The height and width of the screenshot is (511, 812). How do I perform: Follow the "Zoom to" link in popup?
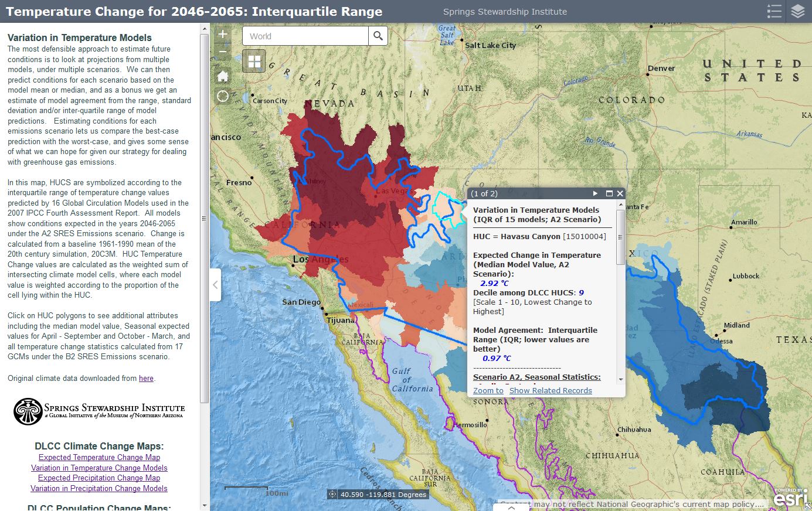click(x=488, y=390)
